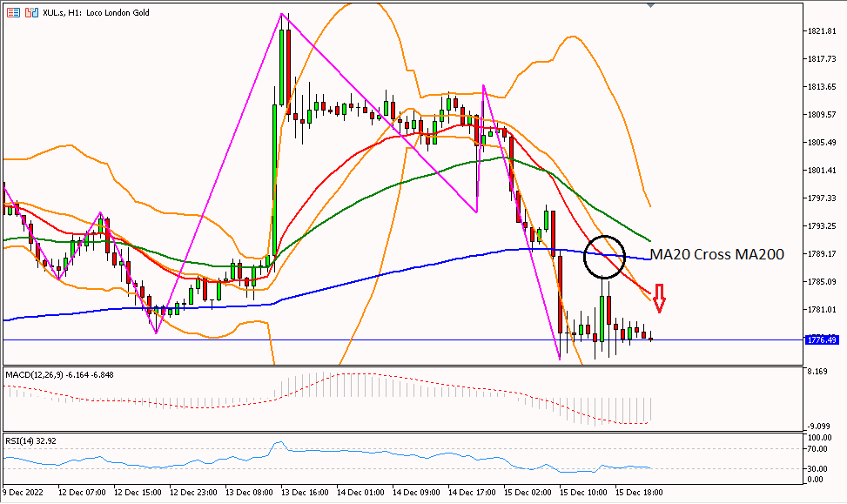Click the 12 Dec 15:00 time label
The image size is (847, 504).
pos(138,493)
